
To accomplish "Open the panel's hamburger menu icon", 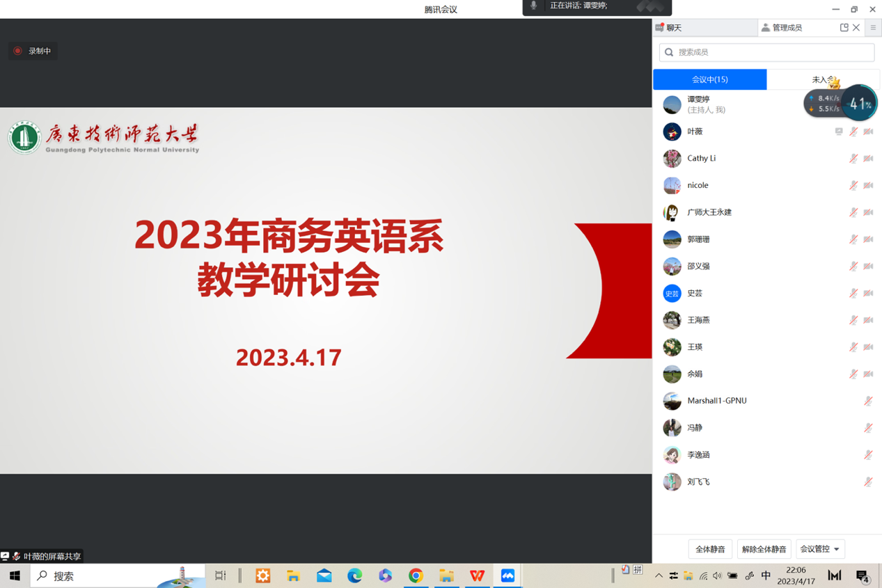I will (873, 28).
